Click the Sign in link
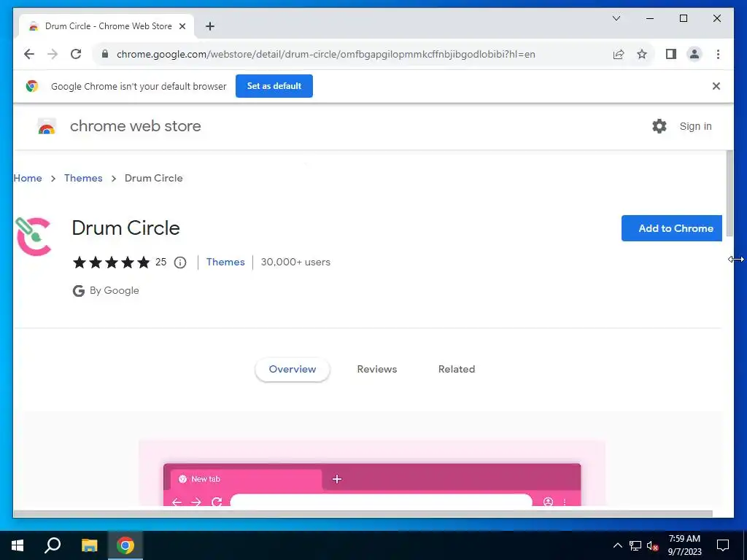Image resolution: width=747 pixels, height=560 pixels. 695,126
